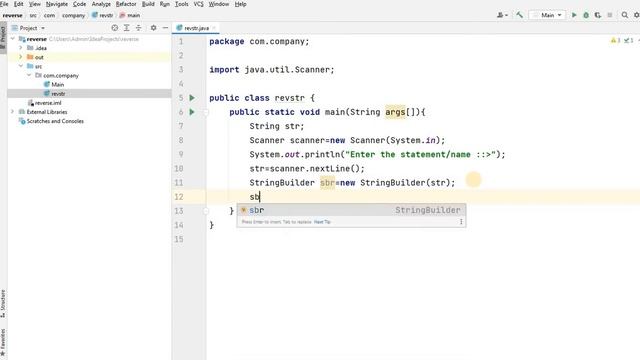Click the Next Tip link in popup

pyautogui.click(x=322, y=222)
